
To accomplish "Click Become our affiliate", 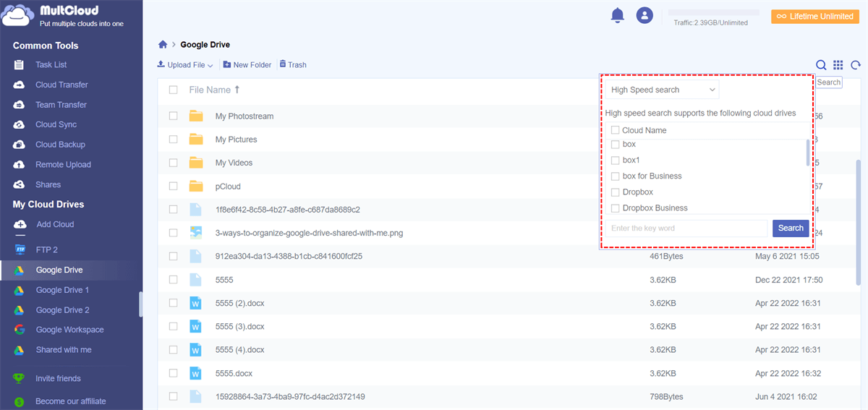I will [70, 401].
